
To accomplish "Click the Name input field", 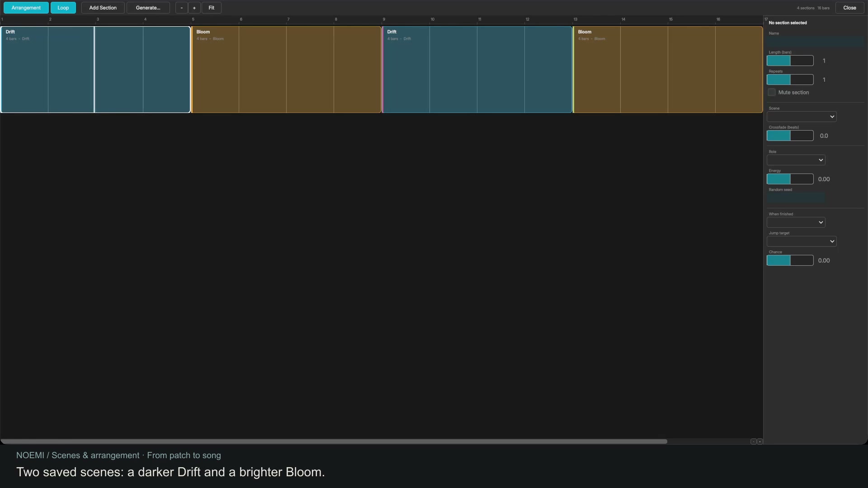I will [816, 42].
